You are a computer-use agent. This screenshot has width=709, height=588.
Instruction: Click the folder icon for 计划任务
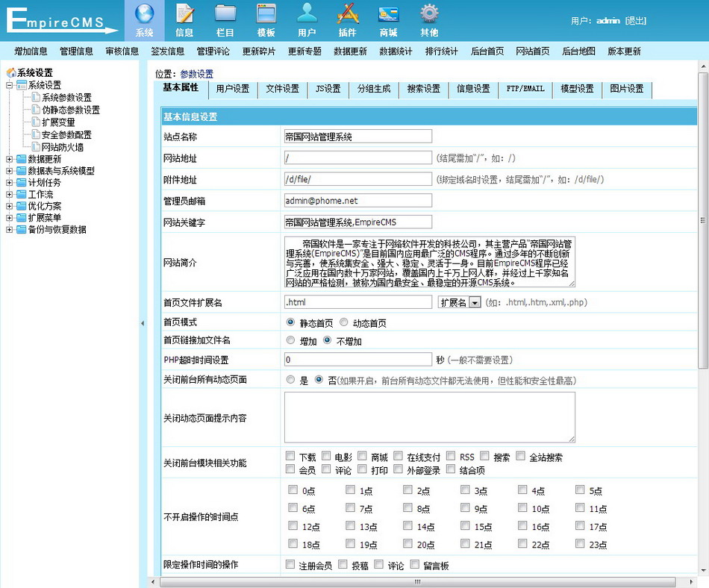click(21, 182)
